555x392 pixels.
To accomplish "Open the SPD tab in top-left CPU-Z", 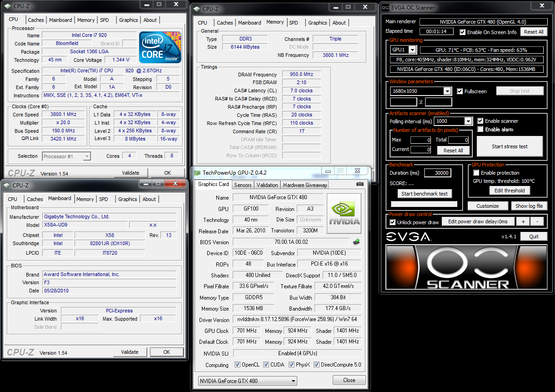I will tap(105, 20).
